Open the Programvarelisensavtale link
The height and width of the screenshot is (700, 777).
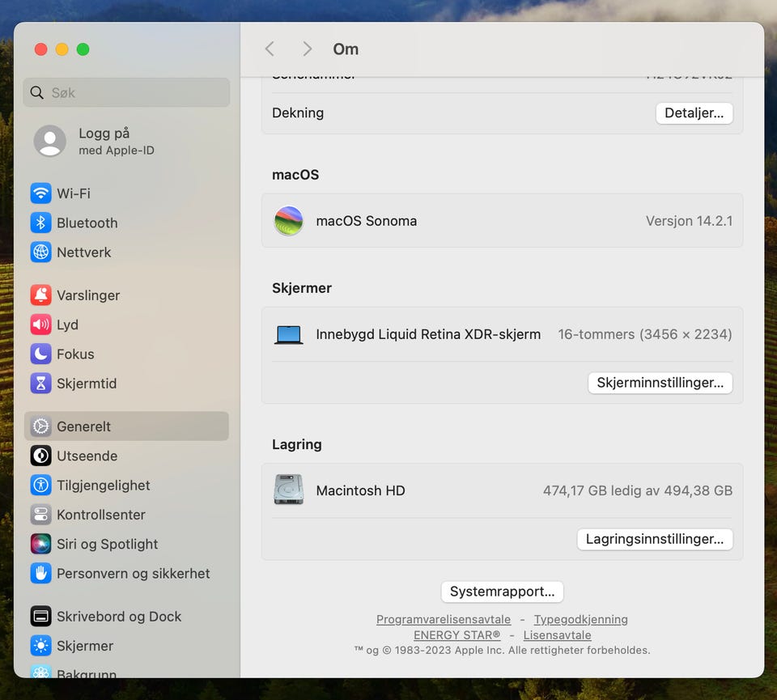tap(443, 619)
